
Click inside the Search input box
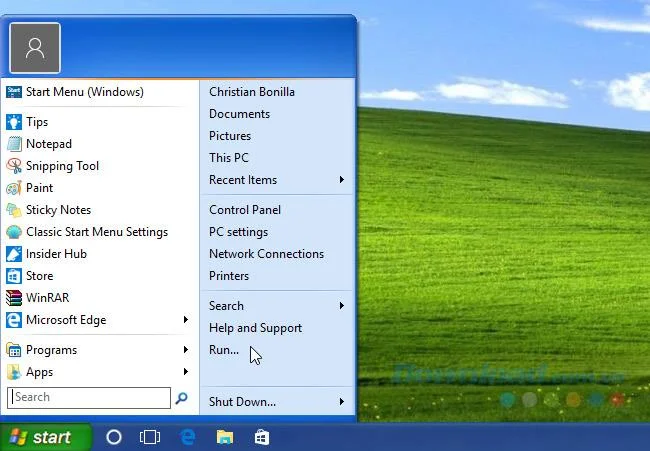click(89, 398)
